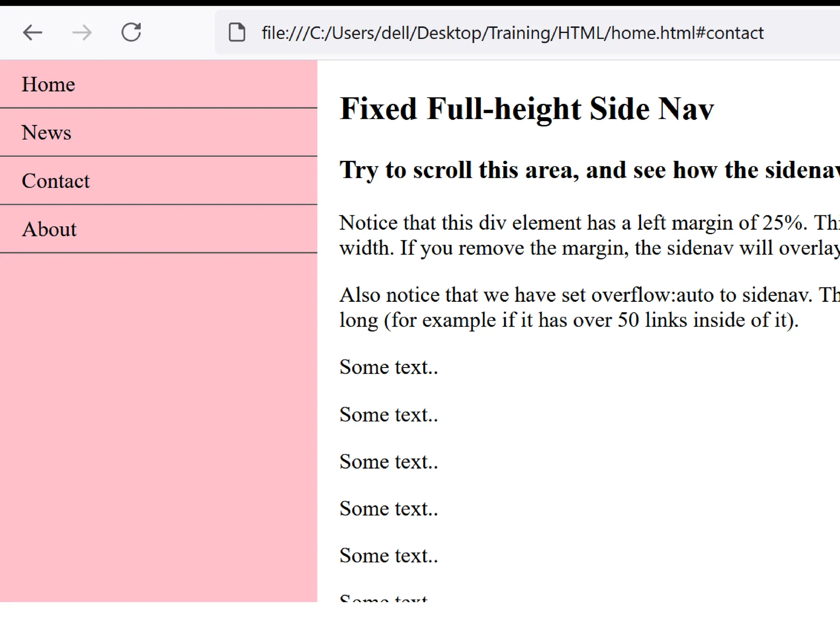Click the file page icon in address bar

[x=237, y=32]
